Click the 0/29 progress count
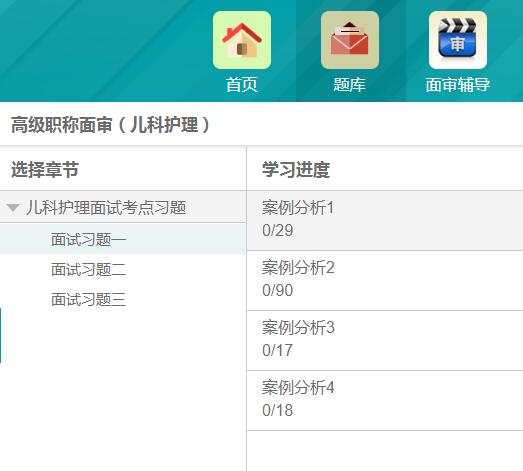Image resolution: width=523 pixels, height=471 pixels. tap(278, 230)
